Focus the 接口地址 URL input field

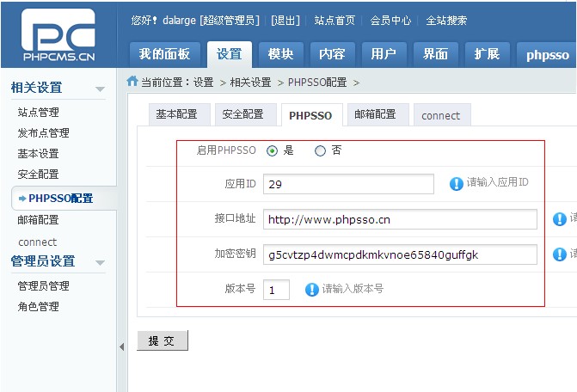click(400, 219)
